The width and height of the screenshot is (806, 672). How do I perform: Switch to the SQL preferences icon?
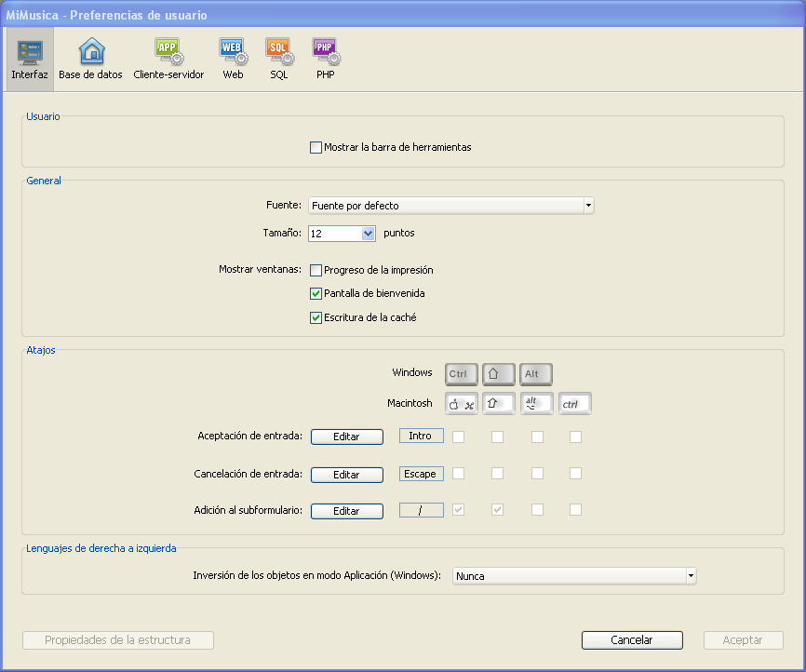(279, 60)
